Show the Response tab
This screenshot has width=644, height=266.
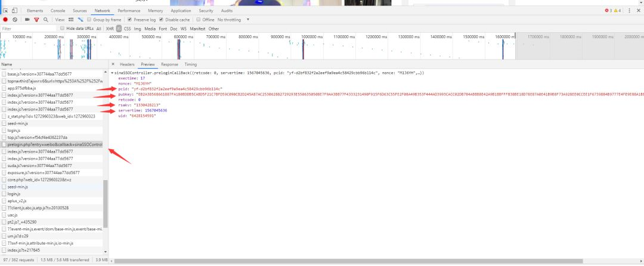point(169,64)
